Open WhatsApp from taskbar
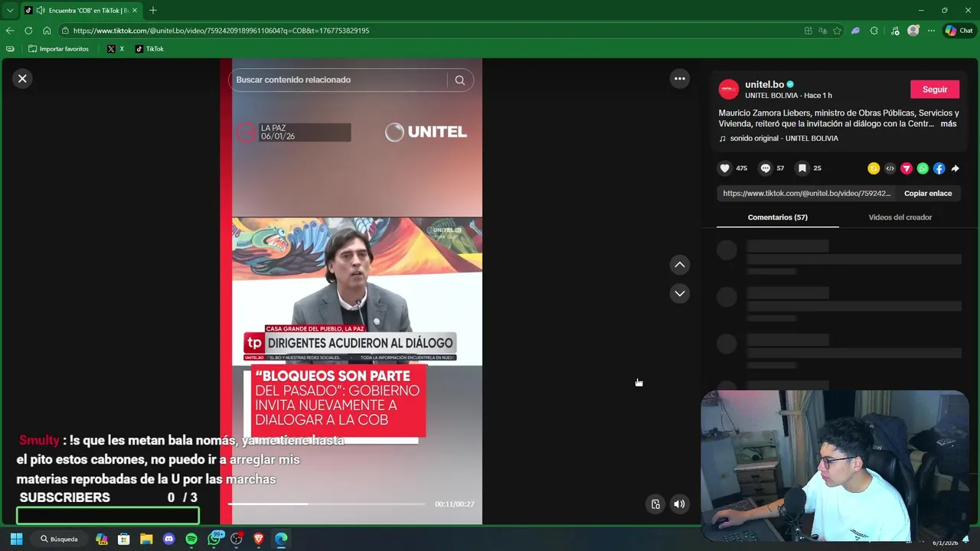The width and height of the screenshot is (980, 551). pos(214,539)
